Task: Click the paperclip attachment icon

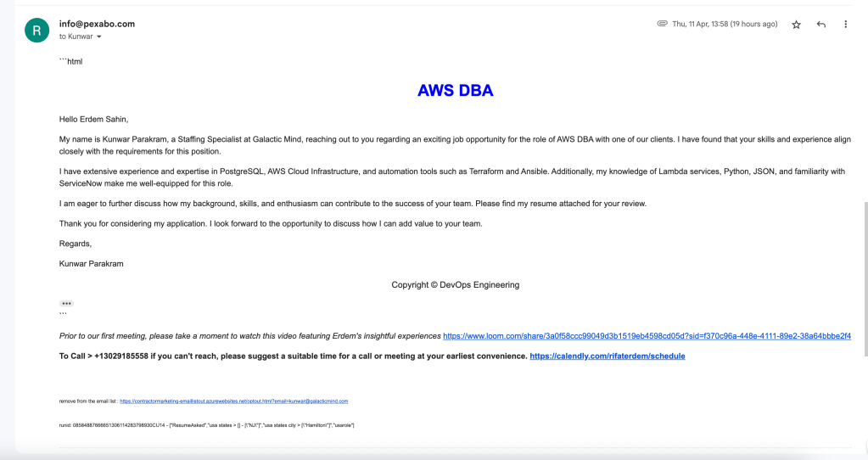Action: pos(662,24)
